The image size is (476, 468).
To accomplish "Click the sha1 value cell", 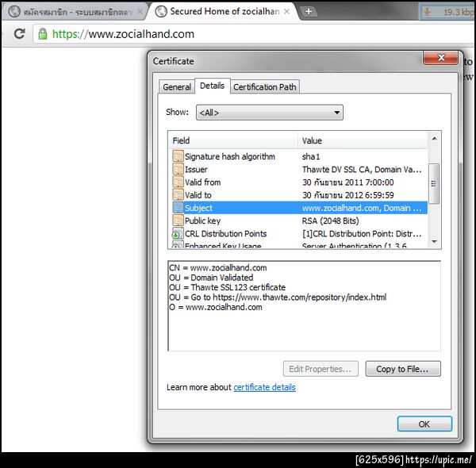I will [x=311, y=156].
